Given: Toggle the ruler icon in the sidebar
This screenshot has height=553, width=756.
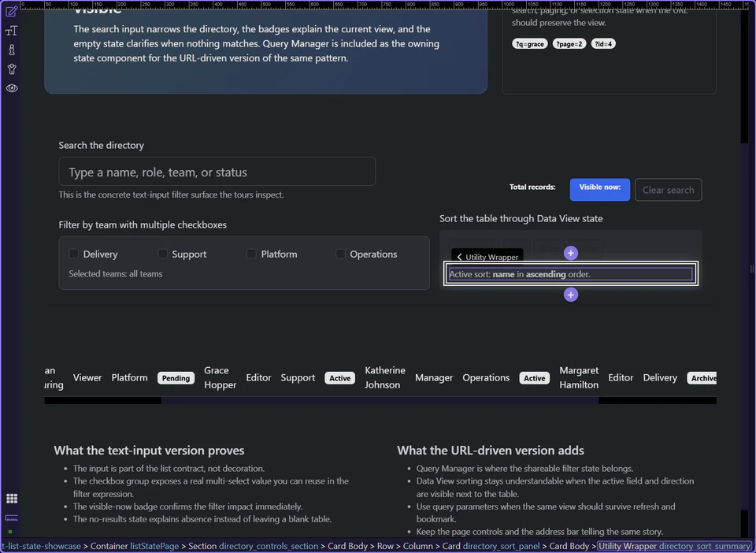Looking at the screenshot, I should click(x=12, y=518).
